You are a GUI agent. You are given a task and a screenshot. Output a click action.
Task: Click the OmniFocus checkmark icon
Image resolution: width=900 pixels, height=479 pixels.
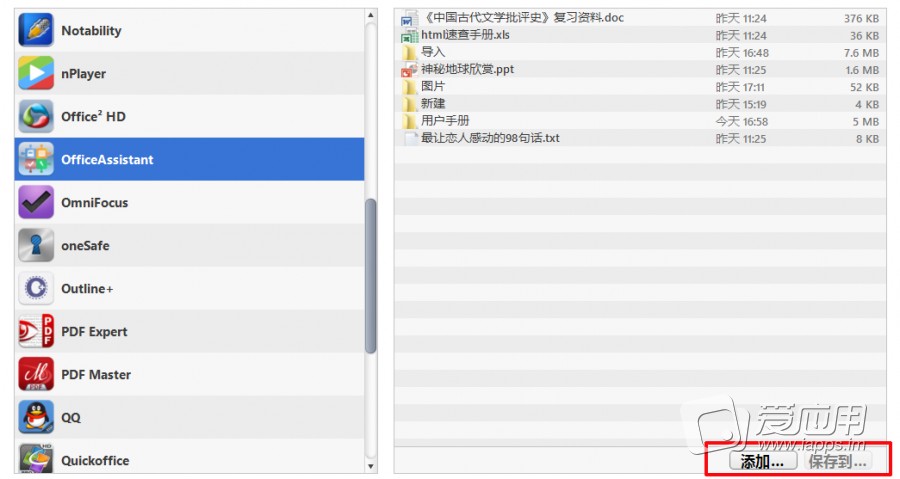coord(36,202)
